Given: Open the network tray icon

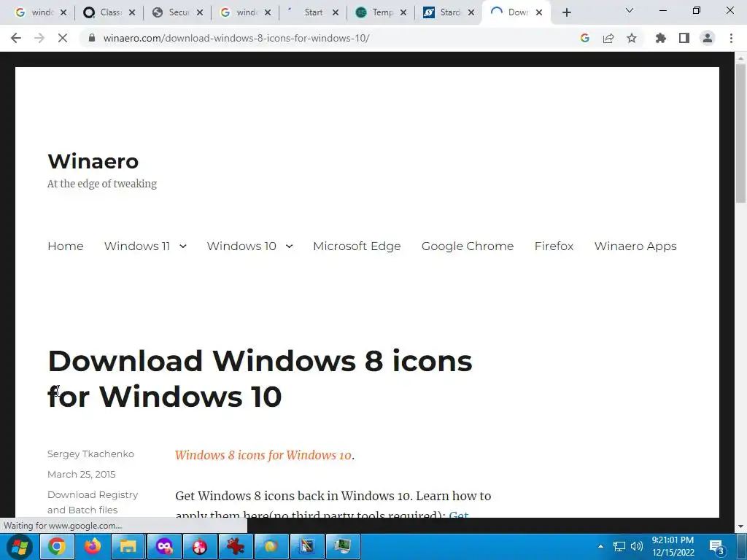Looking at the screenshot, I should tap(619, 546).
